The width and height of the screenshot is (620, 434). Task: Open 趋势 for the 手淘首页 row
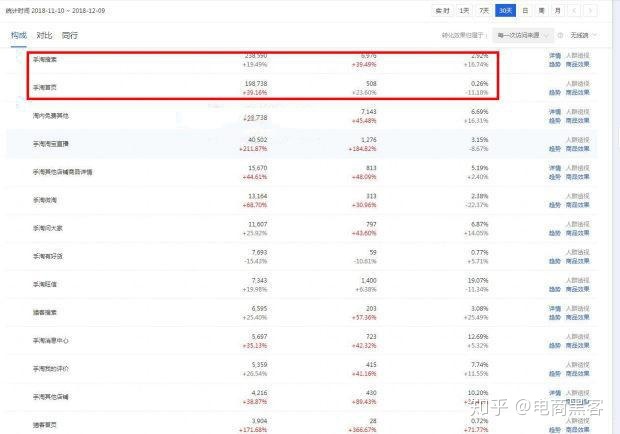(555, 92)
